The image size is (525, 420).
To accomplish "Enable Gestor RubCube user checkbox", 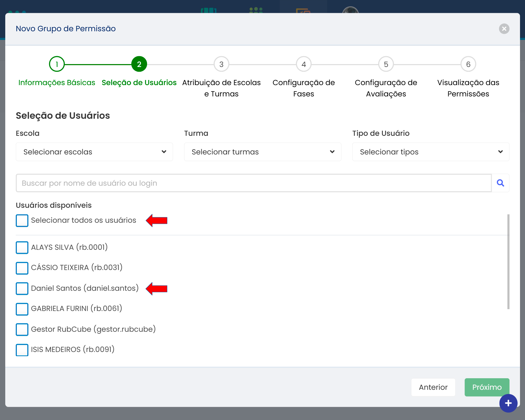I will pos(22,329).
